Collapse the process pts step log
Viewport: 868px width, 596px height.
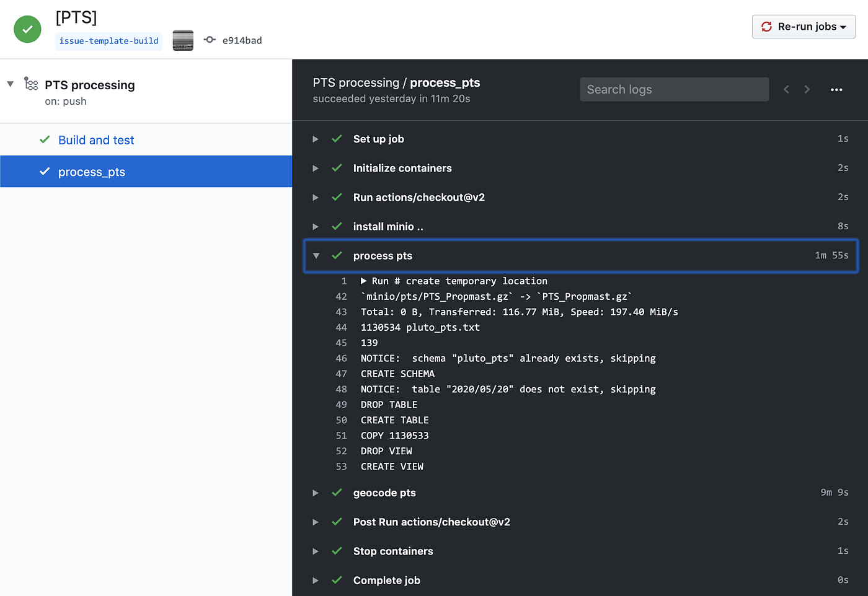point(316,255)
